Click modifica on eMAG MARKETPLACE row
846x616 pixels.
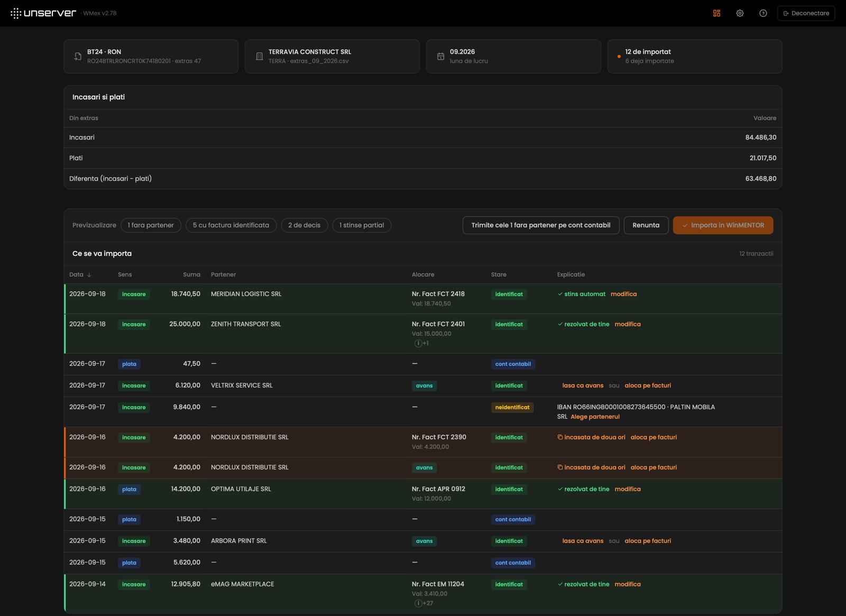pos(628,584)
